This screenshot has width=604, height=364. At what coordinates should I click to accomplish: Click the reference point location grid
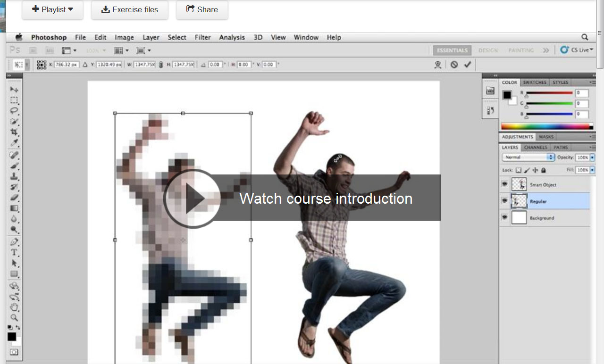pyautogui.click(x=42, y=65)
